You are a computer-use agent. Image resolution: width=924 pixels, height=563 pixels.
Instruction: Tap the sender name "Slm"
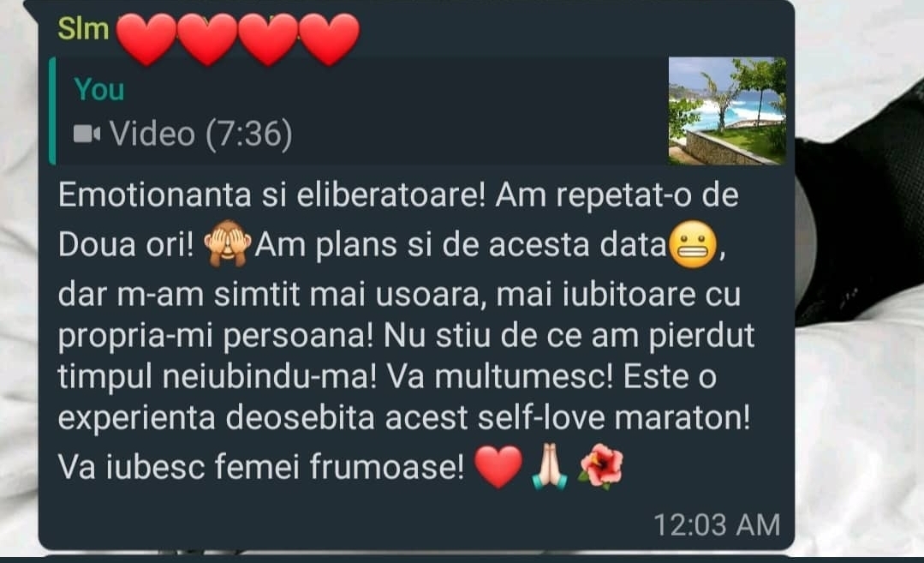click(83, 29)
